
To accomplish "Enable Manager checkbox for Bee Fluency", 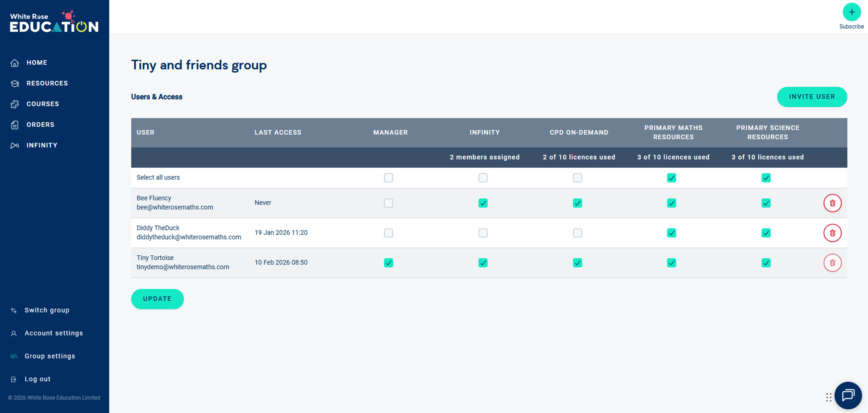I will 388,203.
